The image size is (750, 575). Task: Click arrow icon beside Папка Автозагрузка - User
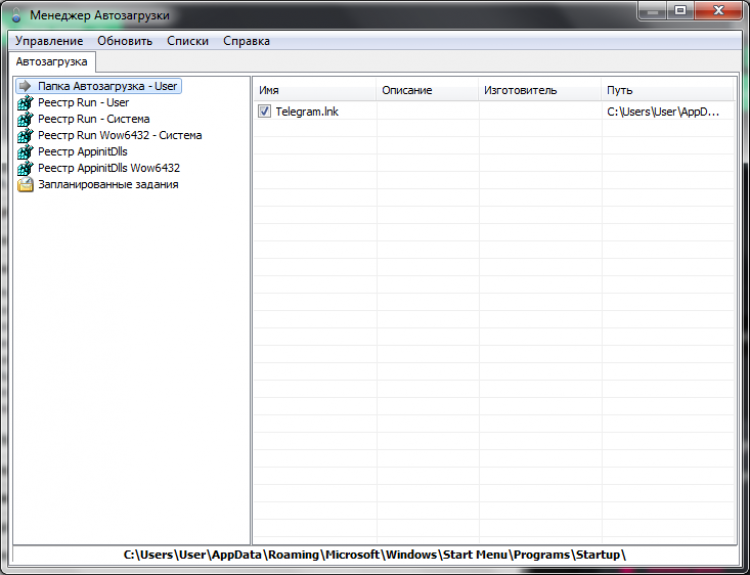tap(25, 86)
